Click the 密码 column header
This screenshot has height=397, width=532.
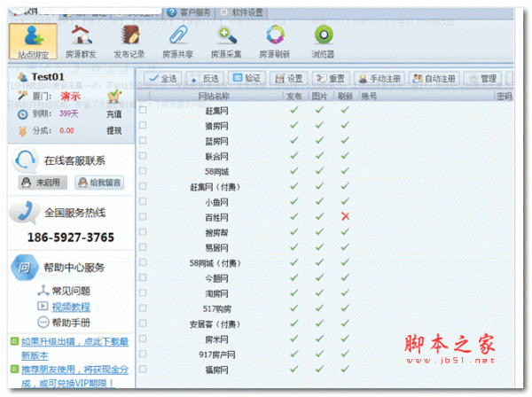coord(505,97)
